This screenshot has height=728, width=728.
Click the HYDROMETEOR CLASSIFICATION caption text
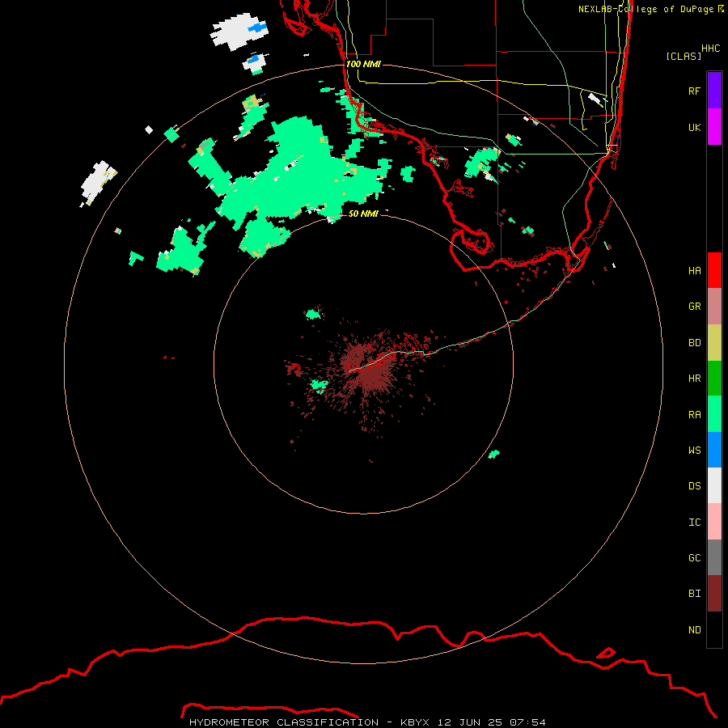pos(284,722)
